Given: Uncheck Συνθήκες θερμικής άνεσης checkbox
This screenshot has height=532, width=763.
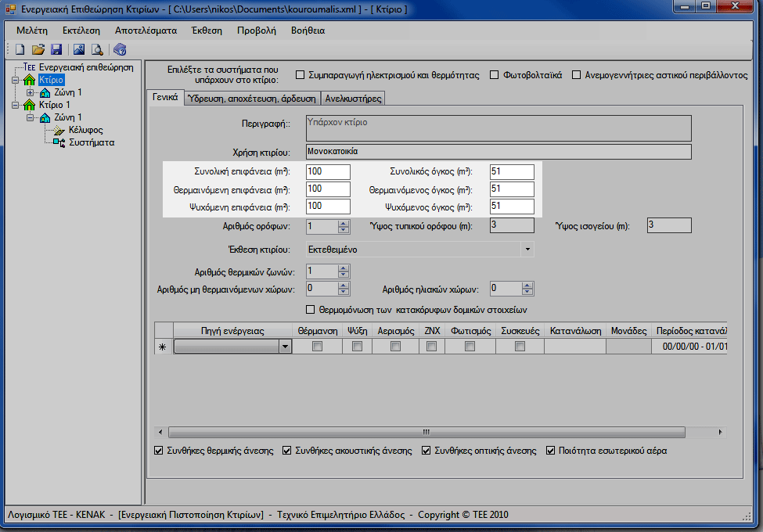Looking at the screenshot, I should (x=160, y=451).
